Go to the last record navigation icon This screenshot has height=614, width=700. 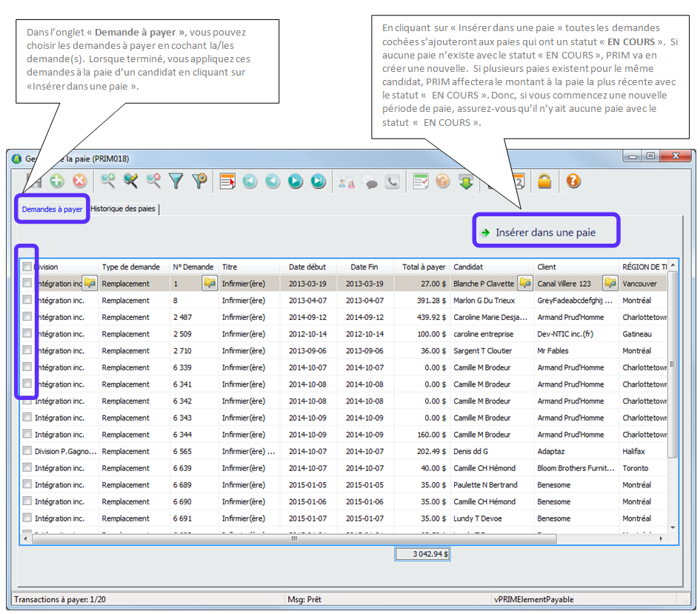tap(318, 181)
